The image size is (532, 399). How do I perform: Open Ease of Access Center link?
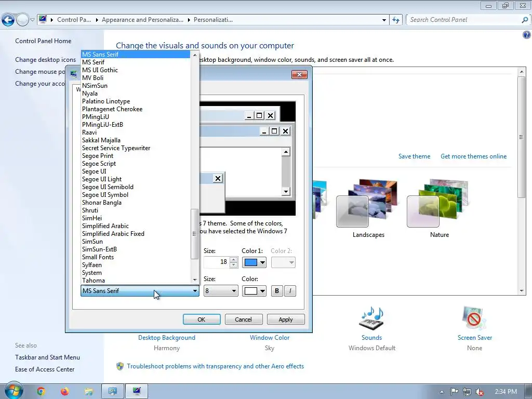45,369
